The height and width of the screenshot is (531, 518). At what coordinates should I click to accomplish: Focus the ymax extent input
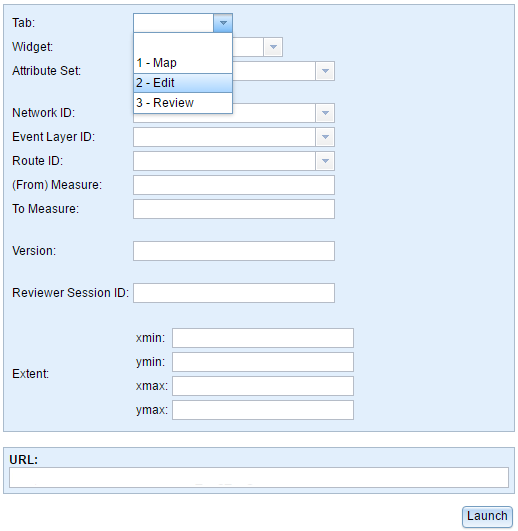(263, 410)
